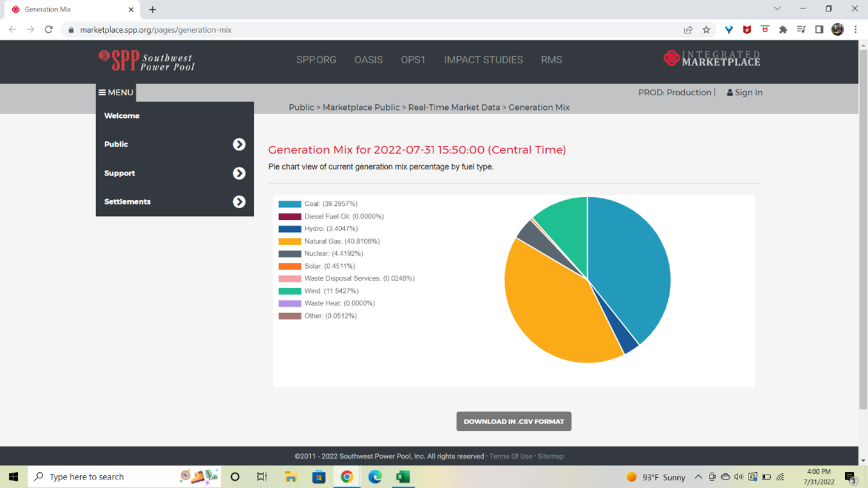This screenshot has width=868, height=488.
Task: Open the Chrome extensions puzzle icon
Action: click(783, 30)
